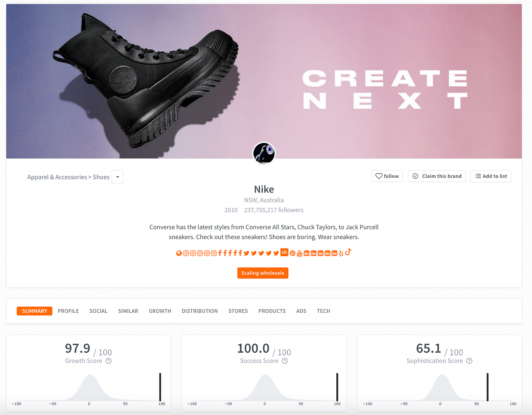532x415 pixels.
Task: Open the Crunchbase cb icon
Action: pyautogui.click(x=284, y=252)
